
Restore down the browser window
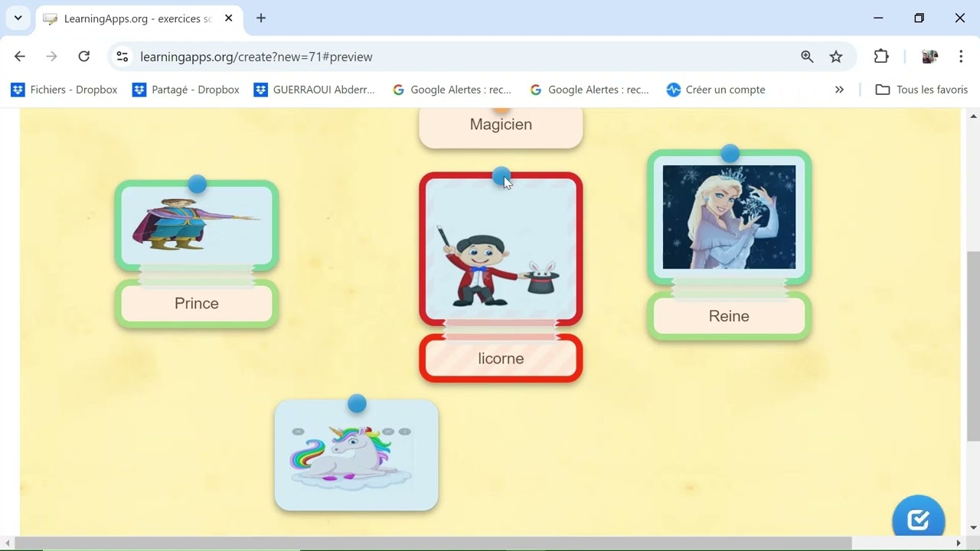tap(919, 18)
